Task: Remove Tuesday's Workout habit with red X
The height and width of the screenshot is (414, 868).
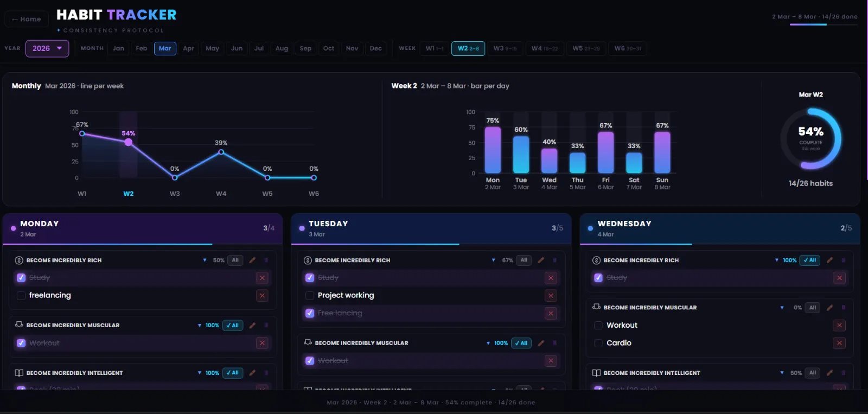Action: (551, 361)
